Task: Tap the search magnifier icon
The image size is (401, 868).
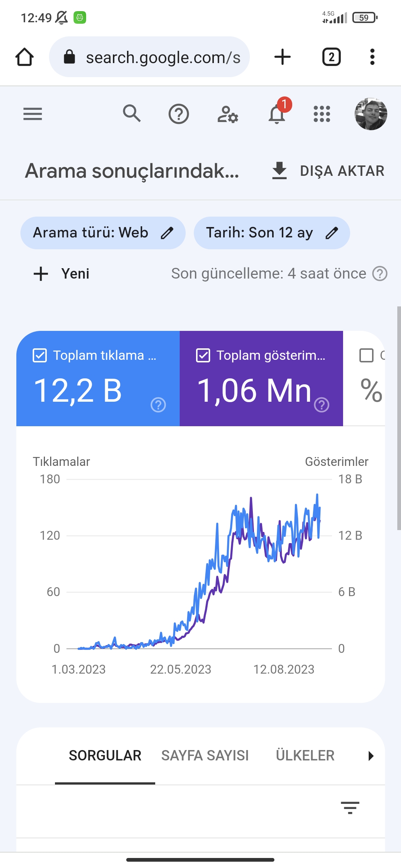Action: click(132, 114)
